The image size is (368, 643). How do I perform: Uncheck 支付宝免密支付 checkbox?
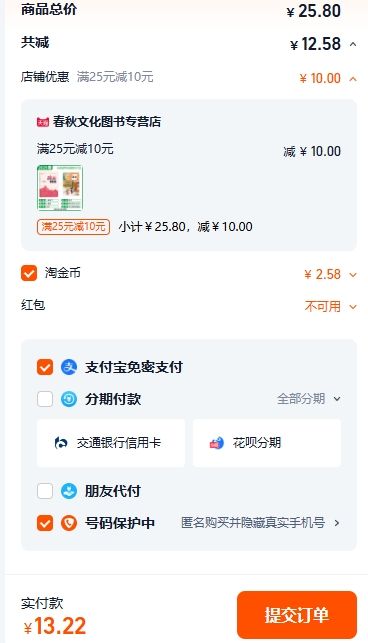click(45, 367)
